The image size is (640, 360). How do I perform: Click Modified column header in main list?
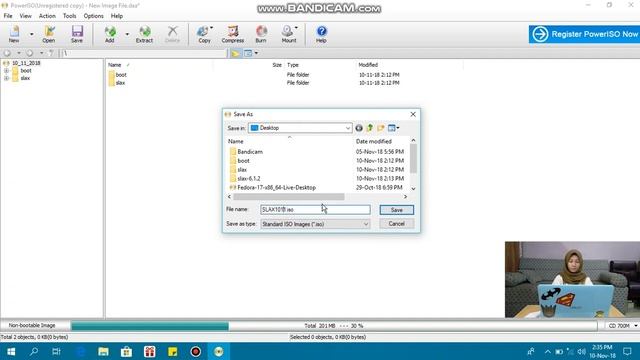click(368, 65)
